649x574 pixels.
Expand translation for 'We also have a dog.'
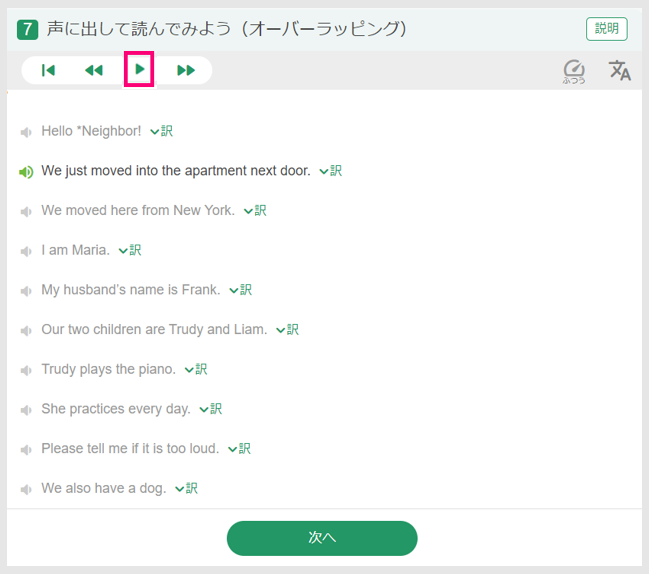click(186, 489)
